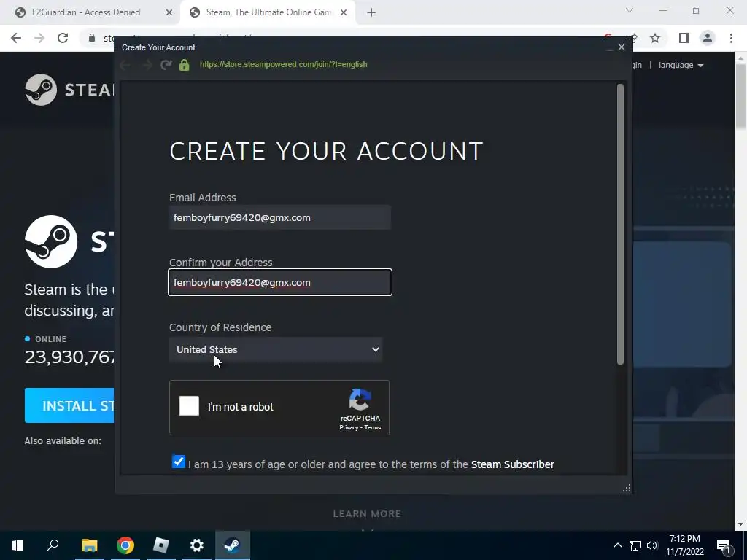This screenshot has width=747, height=560.
Task: Open Roblox from the taskbar
Action: 161,545
